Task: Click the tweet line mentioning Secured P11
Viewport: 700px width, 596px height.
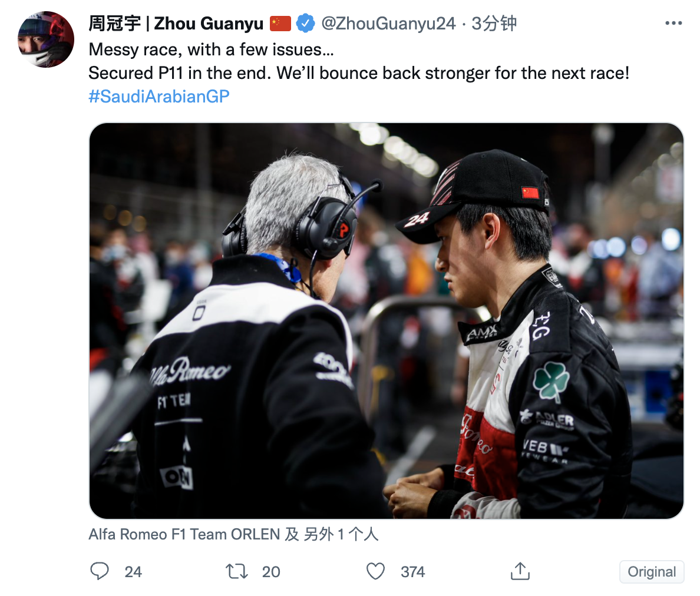Action: [x=359, y=73]
